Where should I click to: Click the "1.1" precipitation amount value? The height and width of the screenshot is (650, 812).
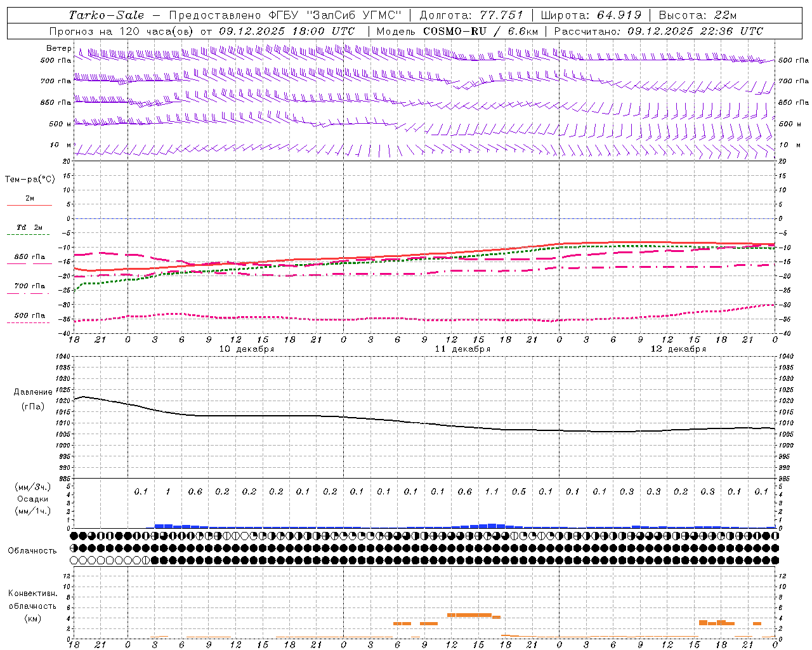(x=492, y=491)
